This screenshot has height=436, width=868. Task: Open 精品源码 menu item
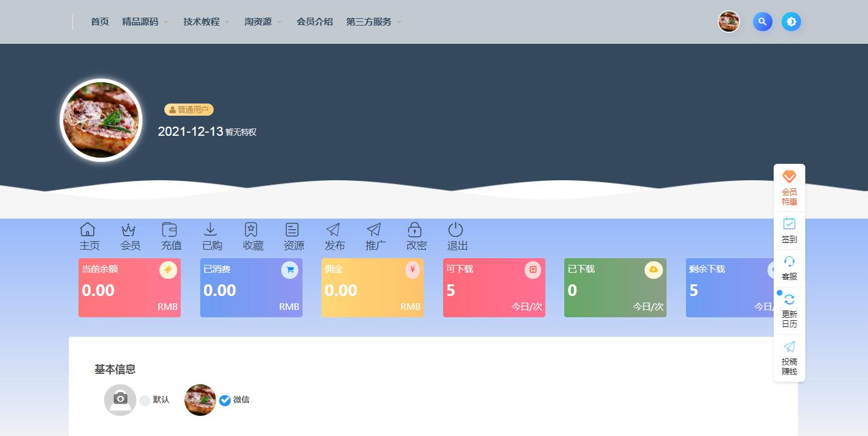pyautogui.click(x=140, y=22)
